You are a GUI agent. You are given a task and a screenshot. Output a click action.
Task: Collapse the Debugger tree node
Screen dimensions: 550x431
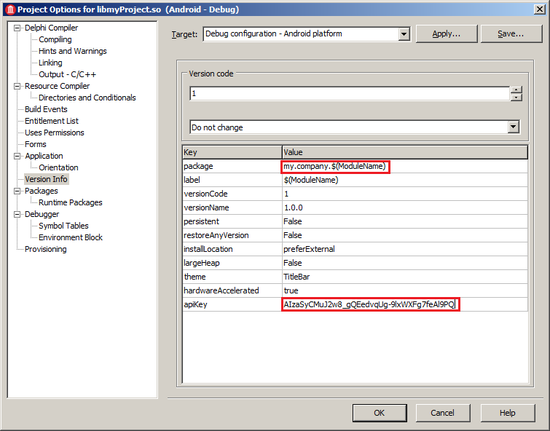[x=16, y=214]
